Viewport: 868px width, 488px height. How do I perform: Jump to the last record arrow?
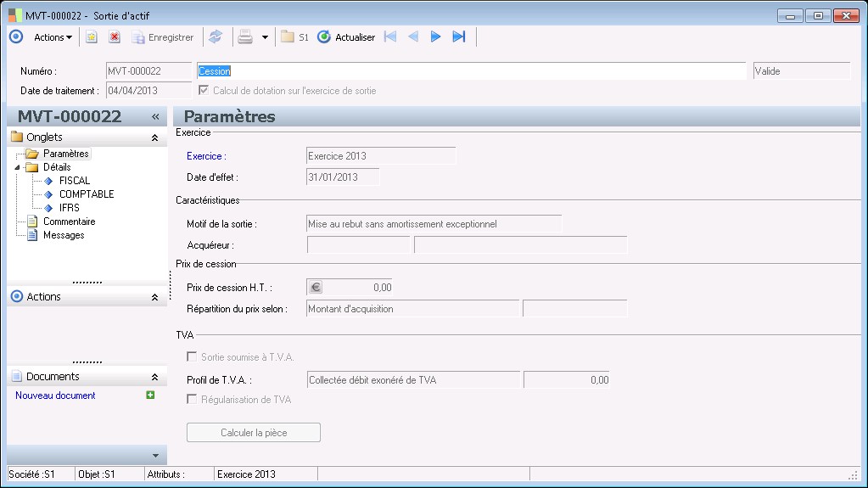[x=459, y=37]
